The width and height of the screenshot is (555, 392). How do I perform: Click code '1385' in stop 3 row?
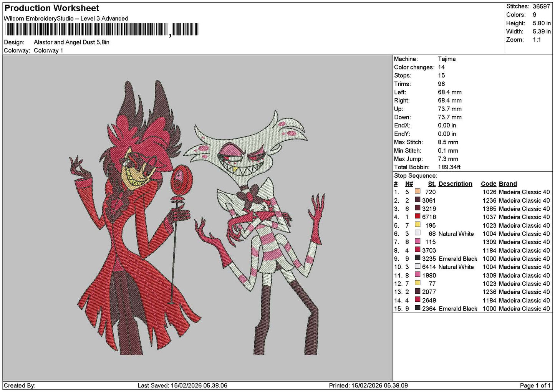click(x=489, y=209)
